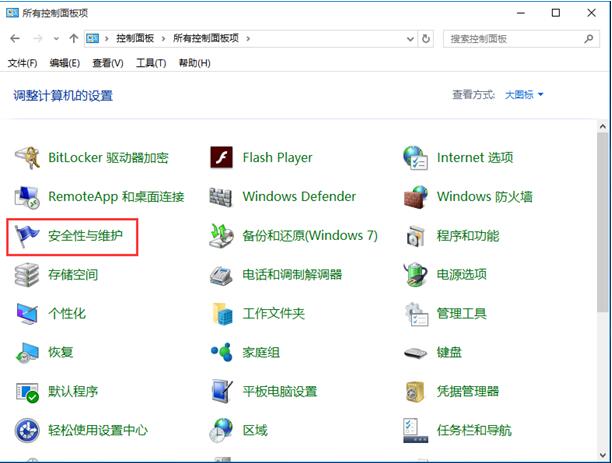Click the title bar control panel icon
612x463 pixels.
point(12,13)
